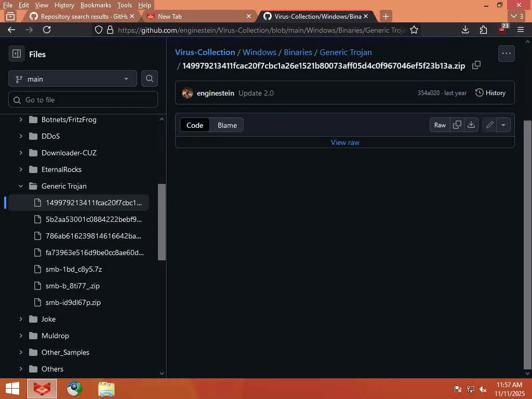Screen dimensions: 532x399
Task: Focus the Go to file input
Action: coord(83,100)
